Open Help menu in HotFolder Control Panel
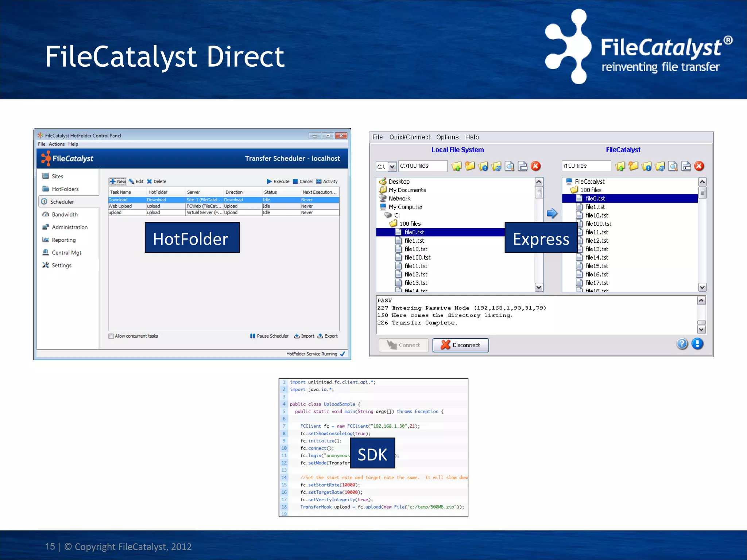The image size is (747, 560). [x=73, y=144]
